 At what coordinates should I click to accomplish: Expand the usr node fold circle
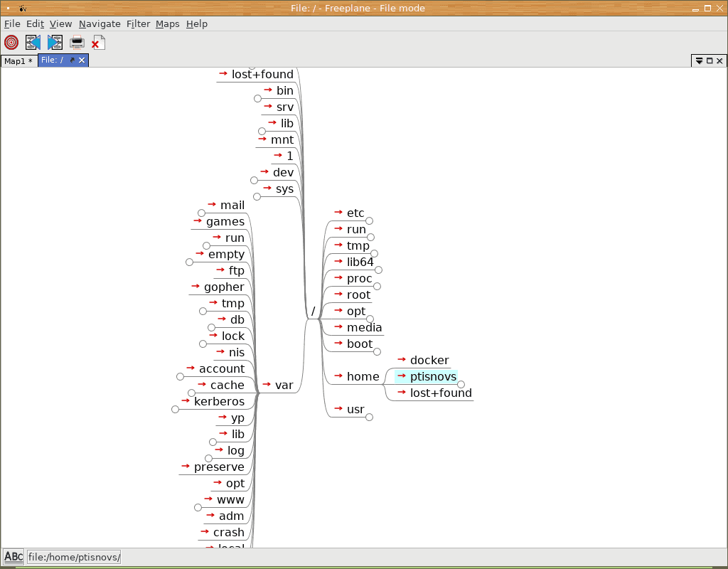click(x=369, y=418)
